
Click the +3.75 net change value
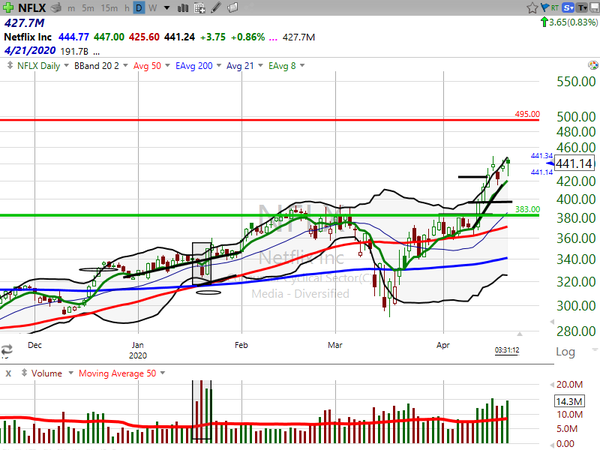tap(213, 37)
